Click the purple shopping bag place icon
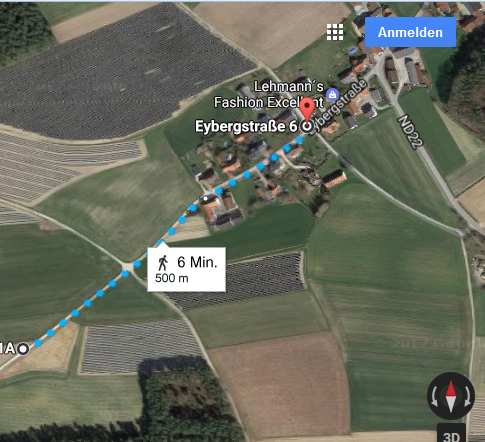485x442 pixels. point(332,95)
